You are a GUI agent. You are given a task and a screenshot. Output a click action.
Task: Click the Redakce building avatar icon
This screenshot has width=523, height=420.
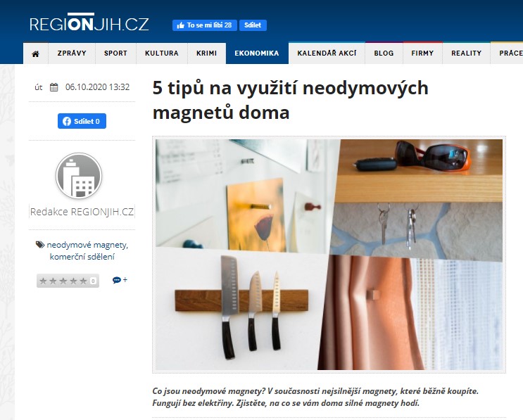(79, 176)
